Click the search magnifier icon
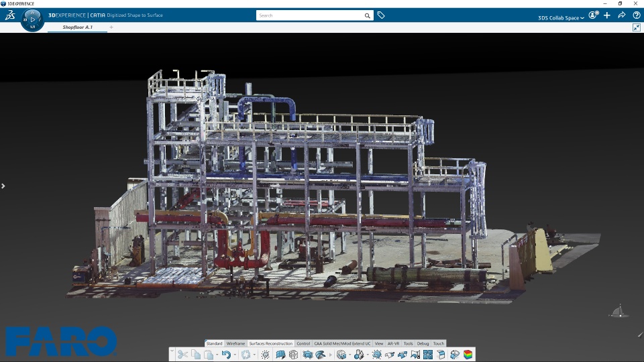The width and height of the screenshot is (644, 362). (x=367, y=15)
